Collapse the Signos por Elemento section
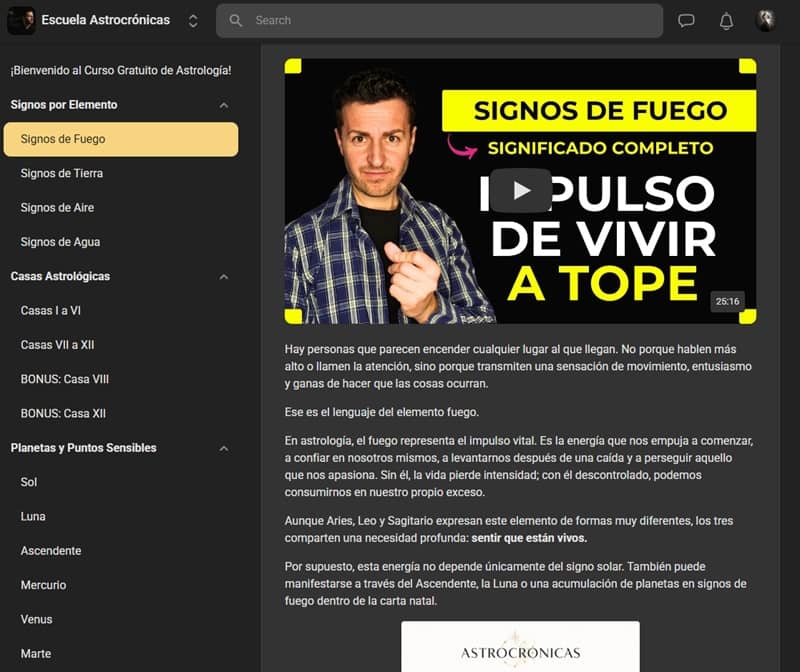800x672 pixels. click(223, 105)
